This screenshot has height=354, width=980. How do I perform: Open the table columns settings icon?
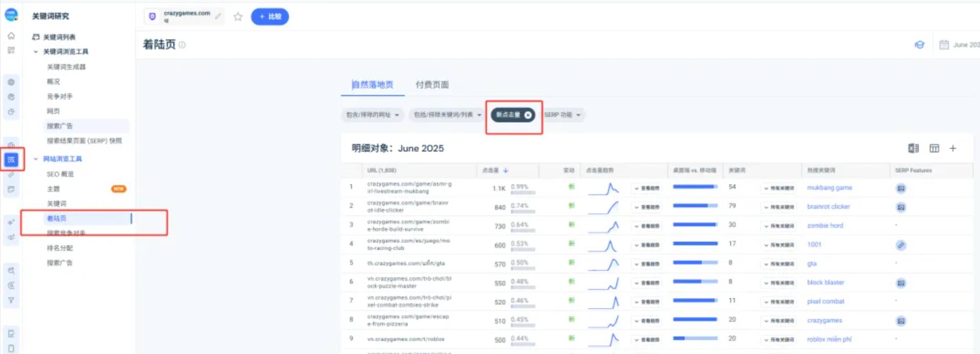click(934, 148)
